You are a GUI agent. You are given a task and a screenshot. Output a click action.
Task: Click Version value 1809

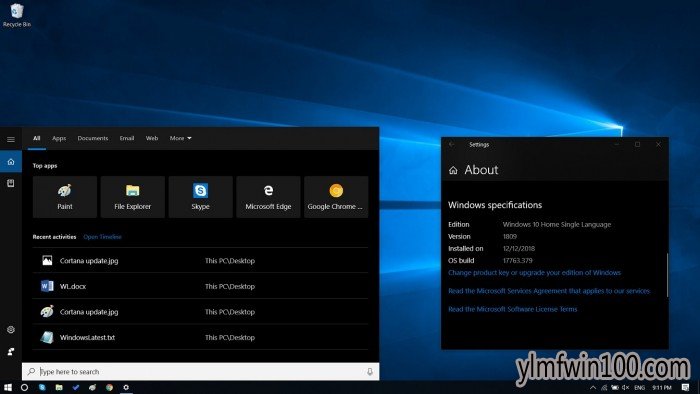point(510,236)
